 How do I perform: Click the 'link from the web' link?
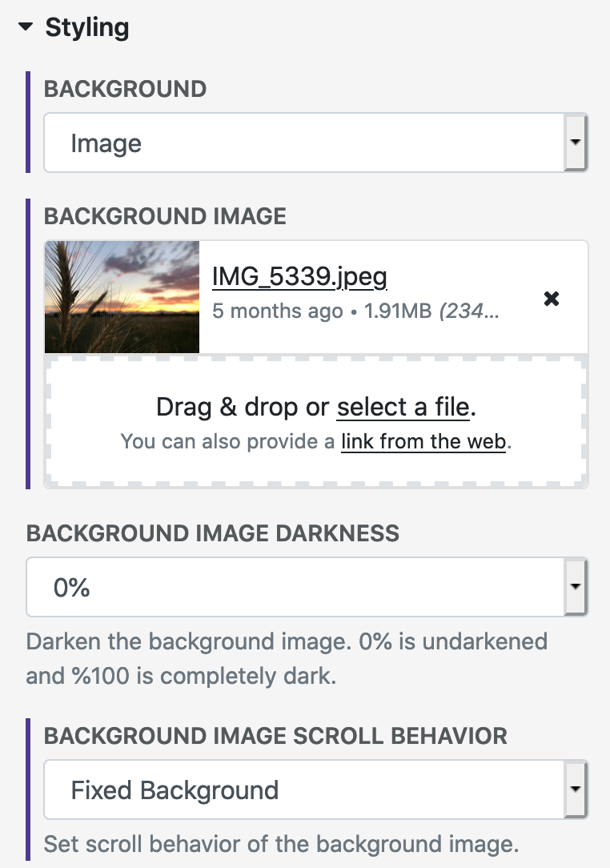click(423, 441)
